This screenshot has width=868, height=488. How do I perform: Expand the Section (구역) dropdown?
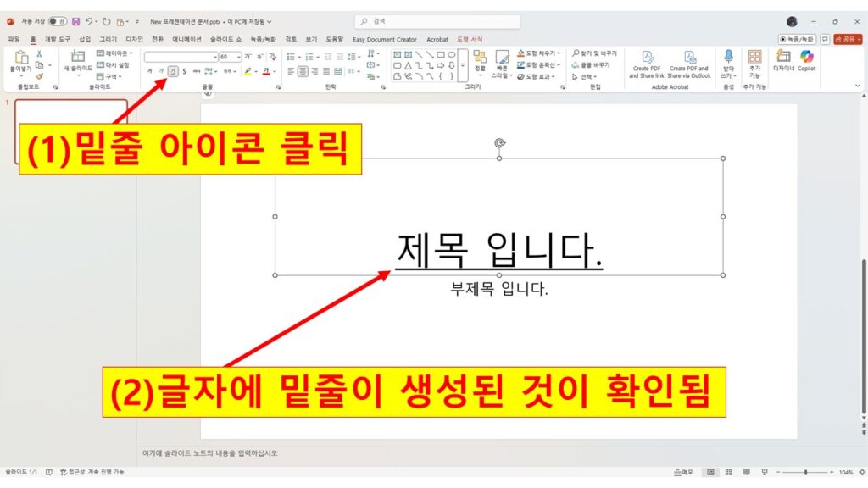click(x=109, y=76)
